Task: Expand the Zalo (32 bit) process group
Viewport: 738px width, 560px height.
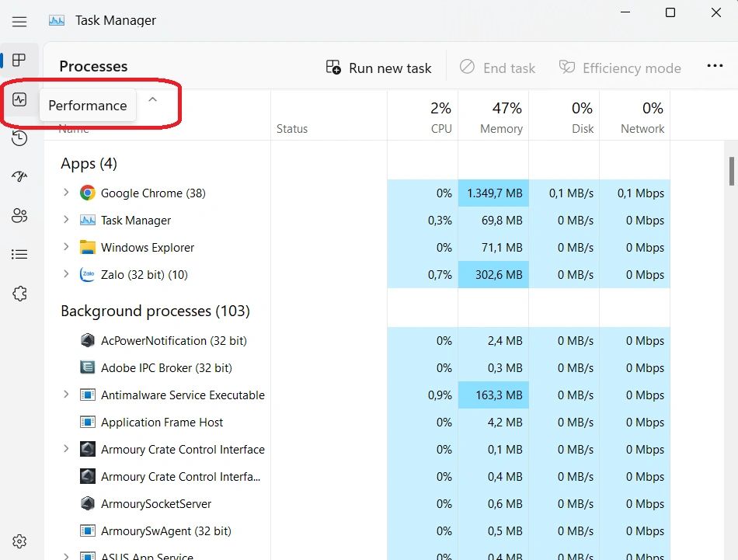Action: [x=66, y=274]
